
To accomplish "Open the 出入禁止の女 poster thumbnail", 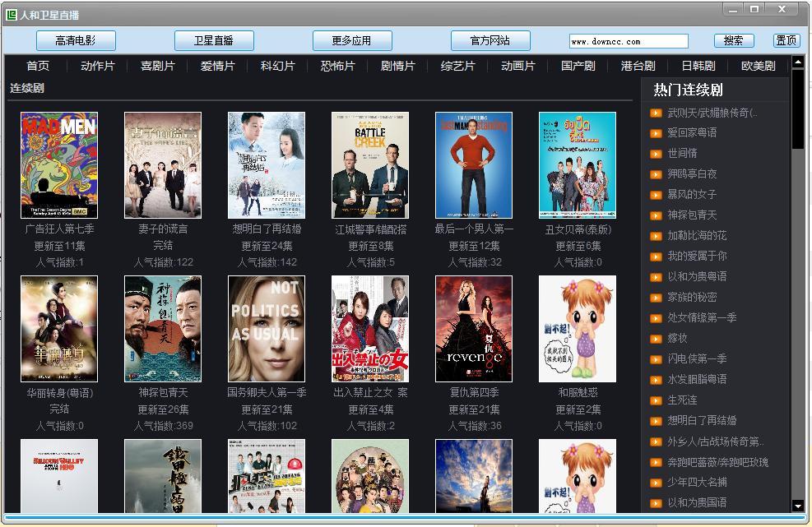I will 370,329.
